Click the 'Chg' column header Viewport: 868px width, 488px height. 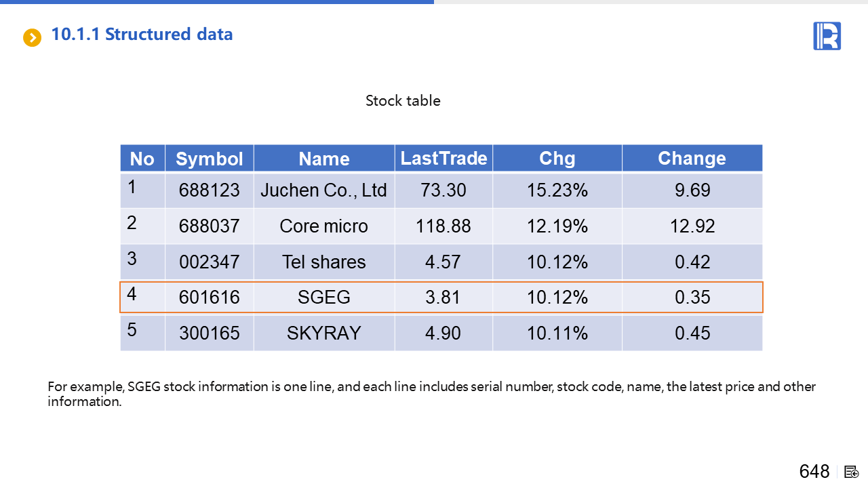pos(557,159)
